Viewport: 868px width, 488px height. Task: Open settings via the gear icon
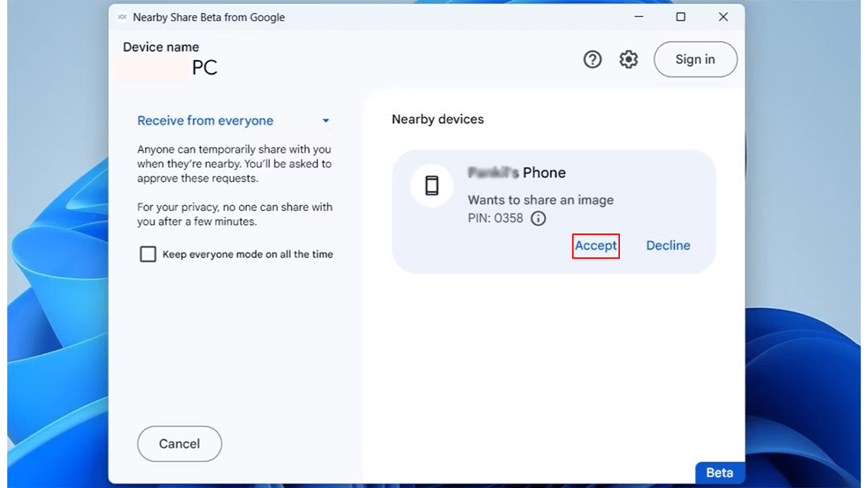pos(629,60)
